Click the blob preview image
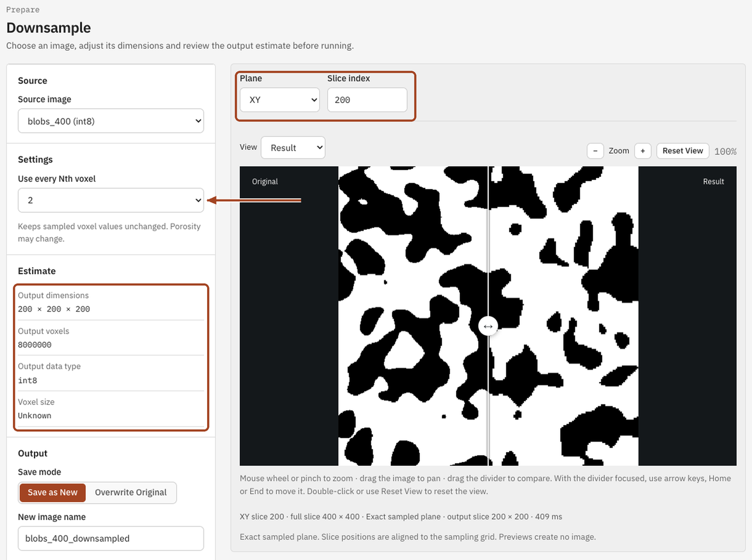 pos(488,316)
